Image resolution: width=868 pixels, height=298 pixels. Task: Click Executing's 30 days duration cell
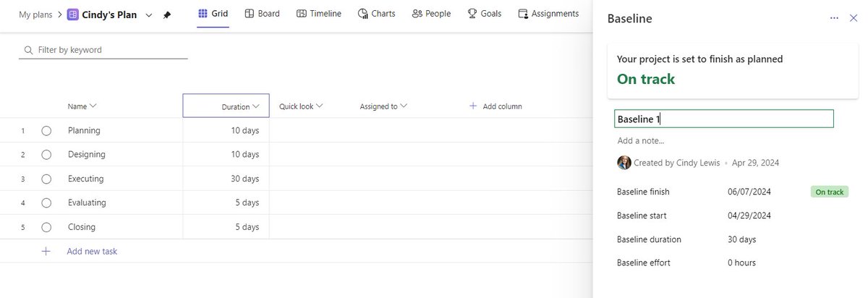pyautogui.click(x=226, y=179)
